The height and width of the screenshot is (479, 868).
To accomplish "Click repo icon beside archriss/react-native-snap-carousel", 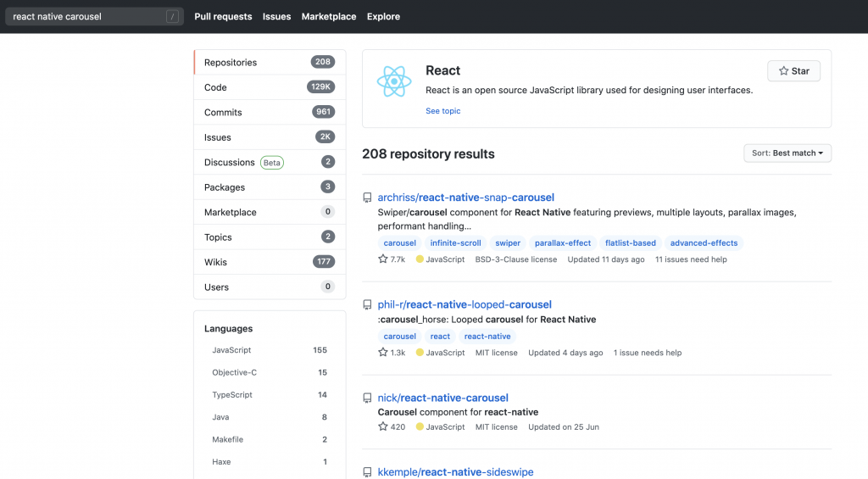I will pos(367,198).
